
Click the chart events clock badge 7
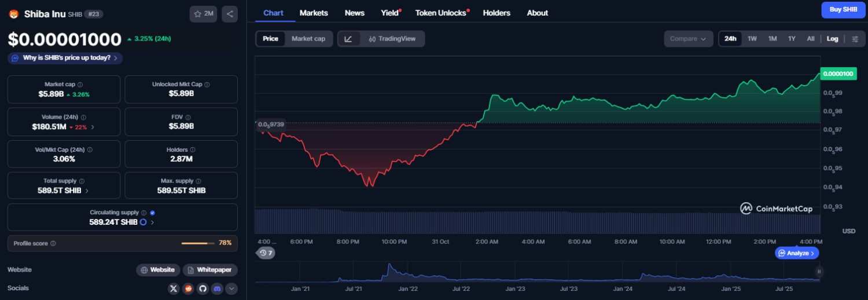(266, 253)
